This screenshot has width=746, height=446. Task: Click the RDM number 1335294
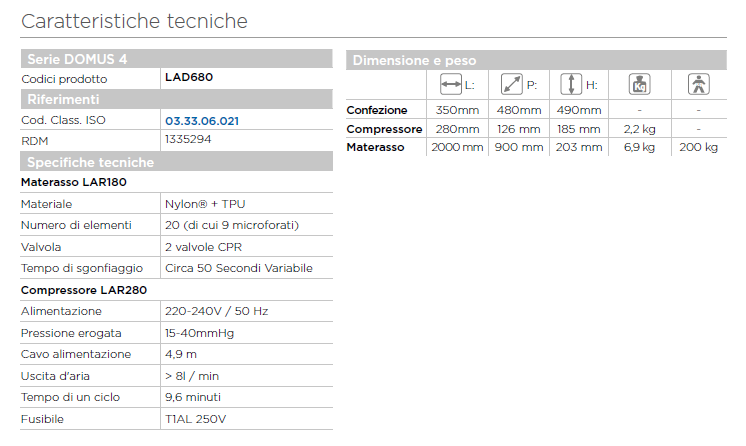pos(190,140)
